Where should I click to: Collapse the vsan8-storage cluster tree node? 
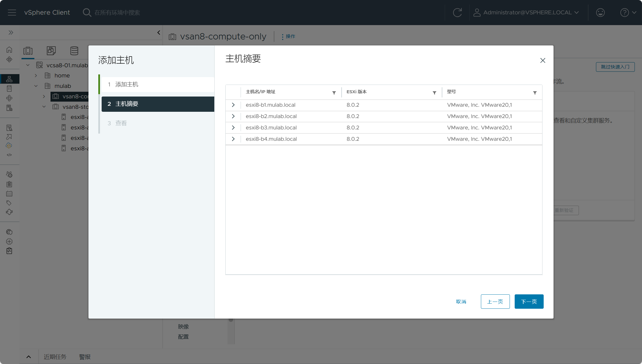click(x=44, y=107)
